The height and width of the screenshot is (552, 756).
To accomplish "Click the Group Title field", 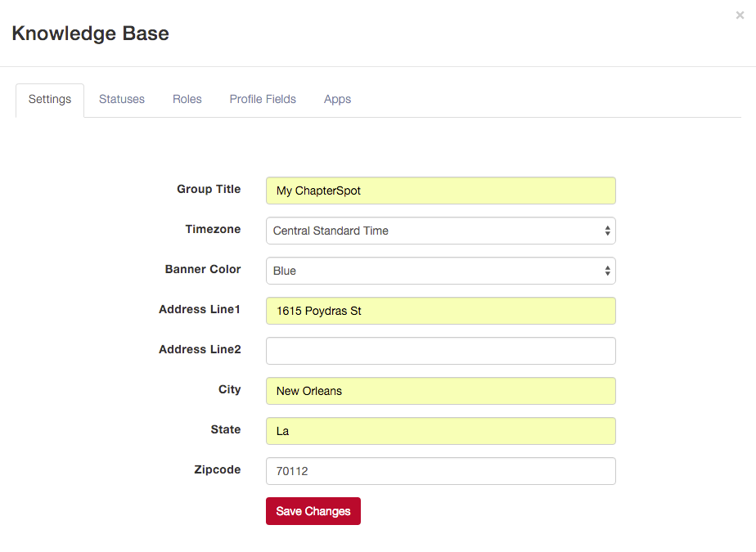I will coord(441,191).
